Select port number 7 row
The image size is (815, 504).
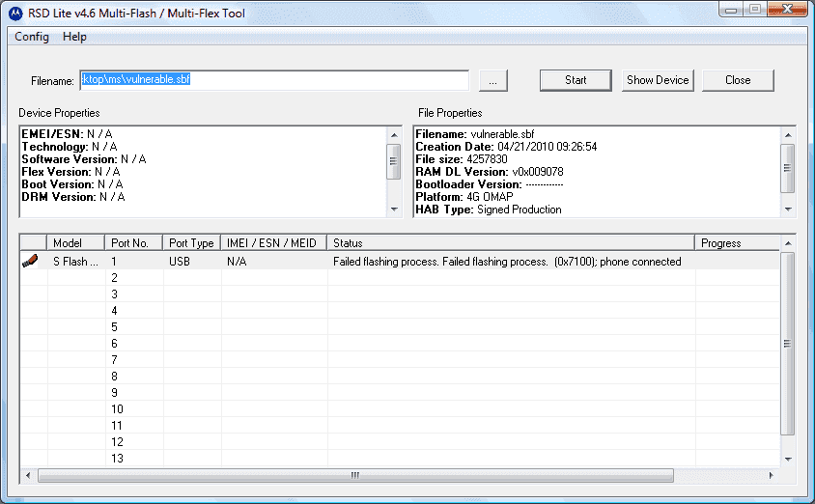click(399, 359)
